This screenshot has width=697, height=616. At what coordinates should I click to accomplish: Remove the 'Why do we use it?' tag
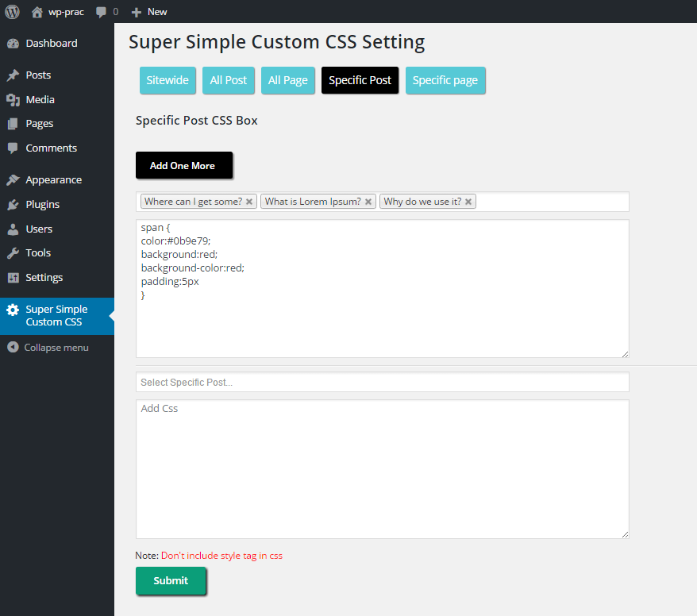click(468, 202)
